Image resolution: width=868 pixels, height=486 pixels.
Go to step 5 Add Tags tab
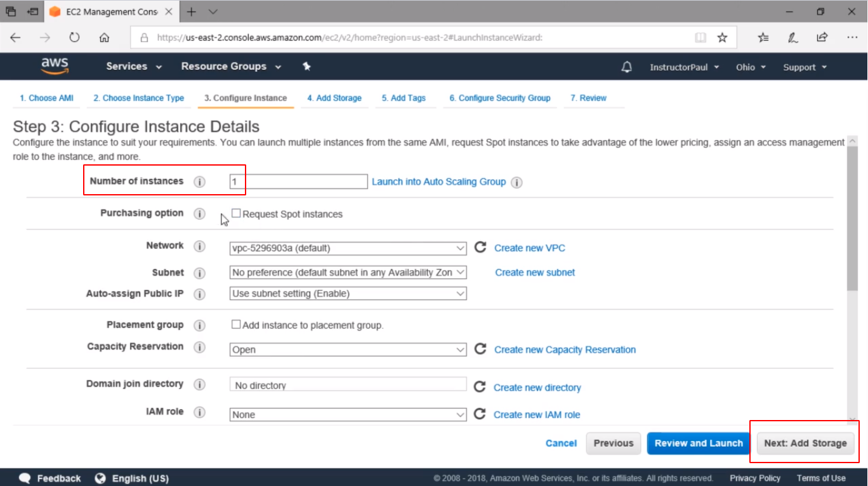[404, 98]
